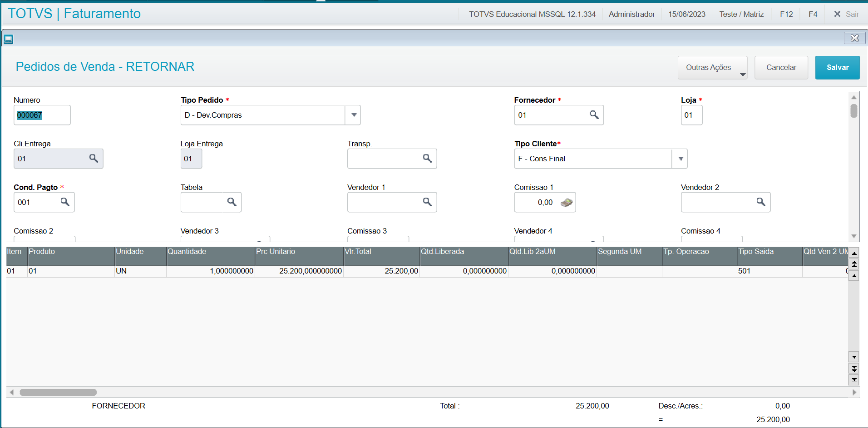Click the Vlr.Total cell 25.200,00 in row 01
868x428 pixels.
pos(381,271)
